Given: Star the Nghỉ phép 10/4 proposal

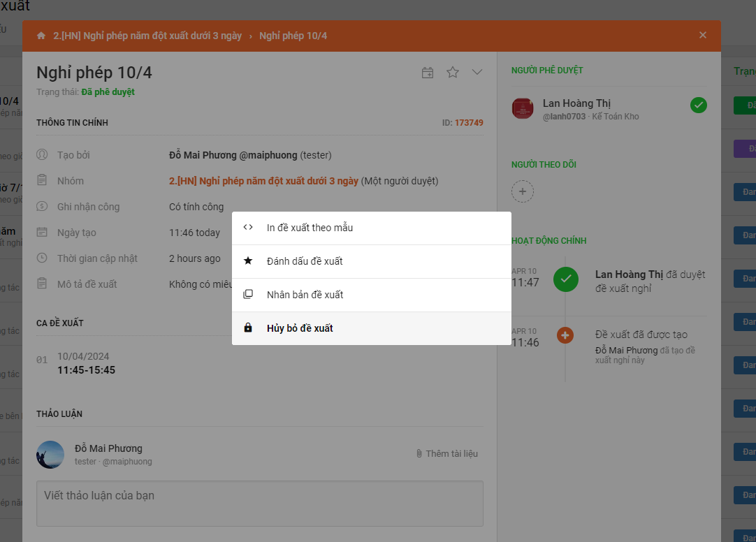Looking at the screenshot, I should [453, 72].
